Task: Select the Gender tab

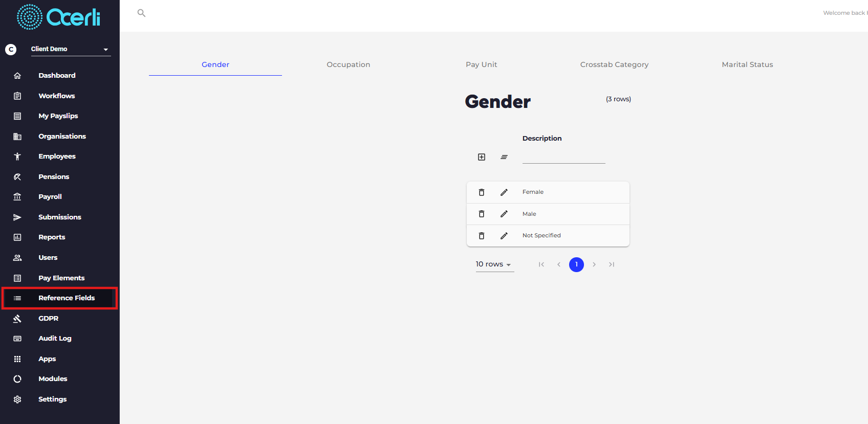Action: click(215, 64)
